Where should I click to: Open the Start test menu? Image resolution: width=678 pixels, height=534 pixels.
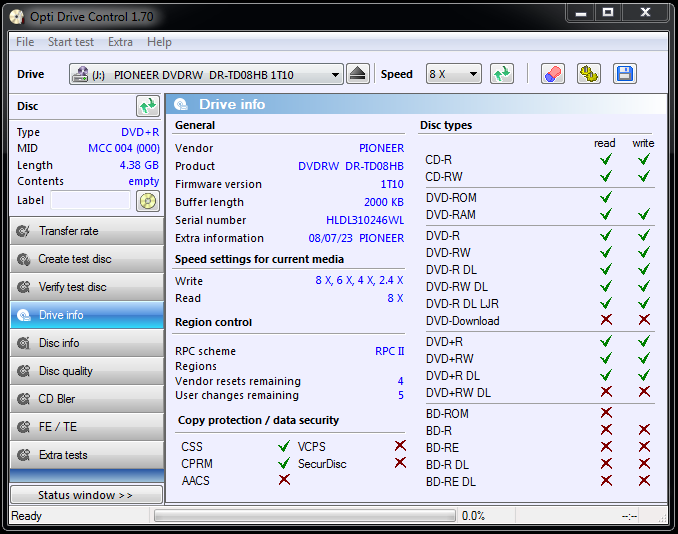pyautogui.click(x=70, y=42)
